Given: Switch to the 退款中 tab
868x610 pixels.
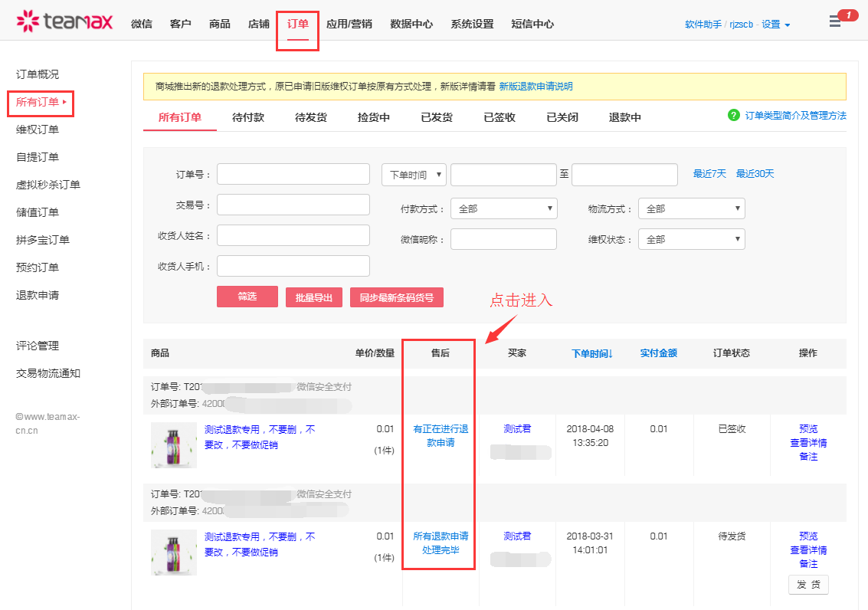Looking at the screenshot, I should click(x=625, y=117).
